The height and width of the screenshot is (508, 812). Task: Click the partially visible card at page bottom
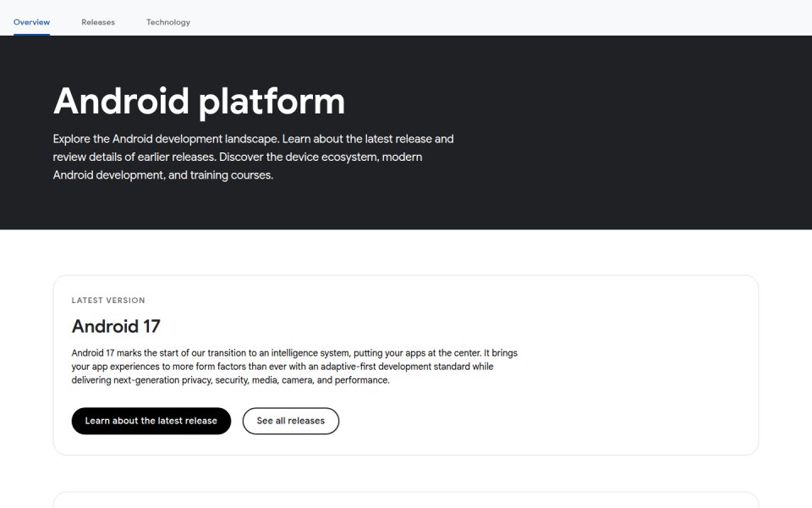pos(406,500)
